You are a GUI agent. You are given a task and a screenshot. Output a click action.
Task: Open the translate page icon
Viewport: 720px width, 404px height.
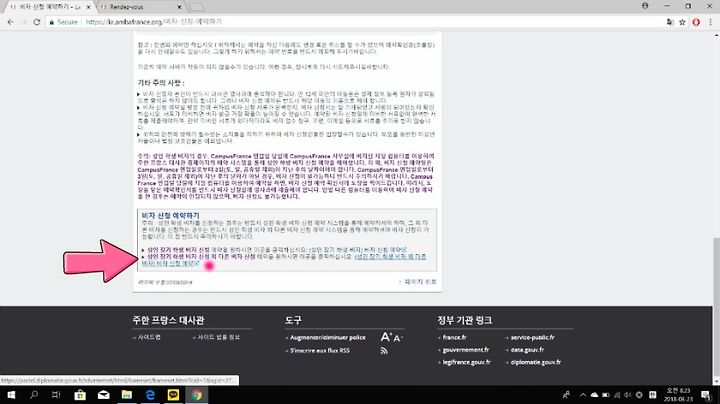point(670,22)
